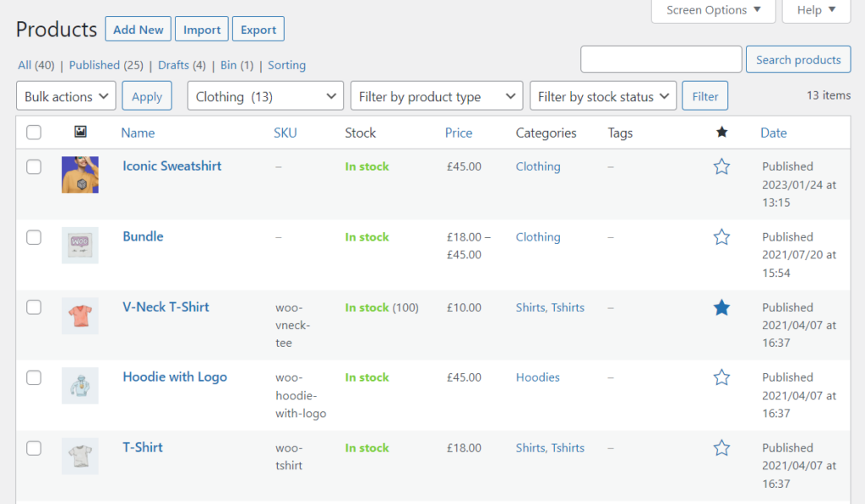Mark Iconic Sweatshirt as featured via star
865x504 pixels.
[721, 166]
